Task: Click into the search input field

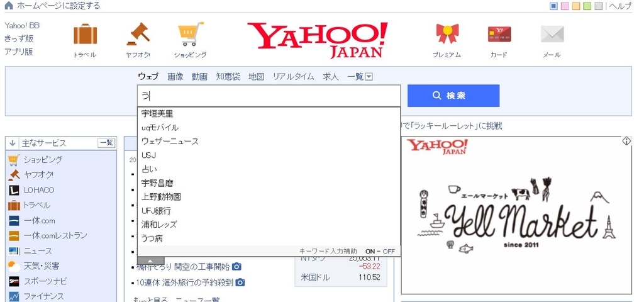Action: [269, 96]
